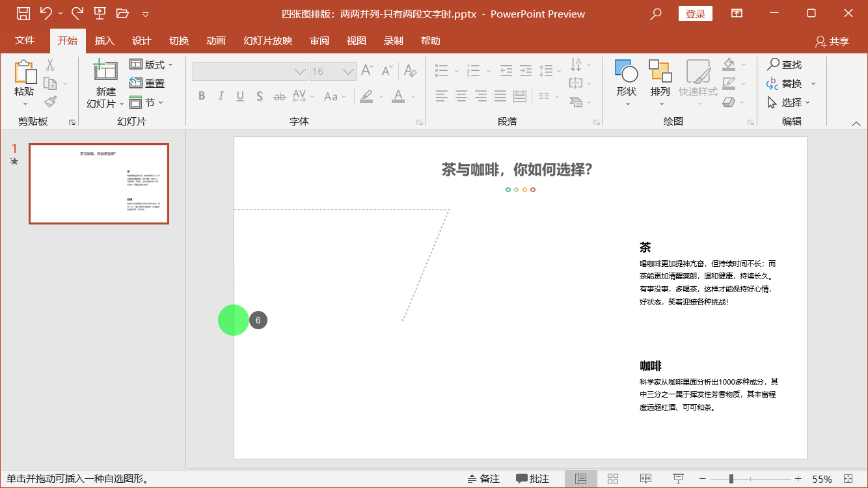Screen dimensions: 868x488
Task: Toggle center alignment paragraph button
Action: pyautogui.click(x=461, y=96)
